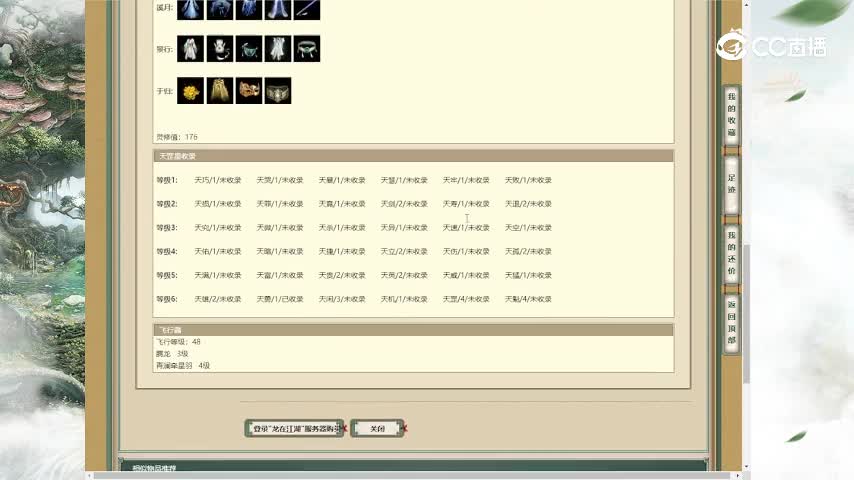Click the golden masquerade mask icon
Screen dimensions: 854x480
pos(249,90)
